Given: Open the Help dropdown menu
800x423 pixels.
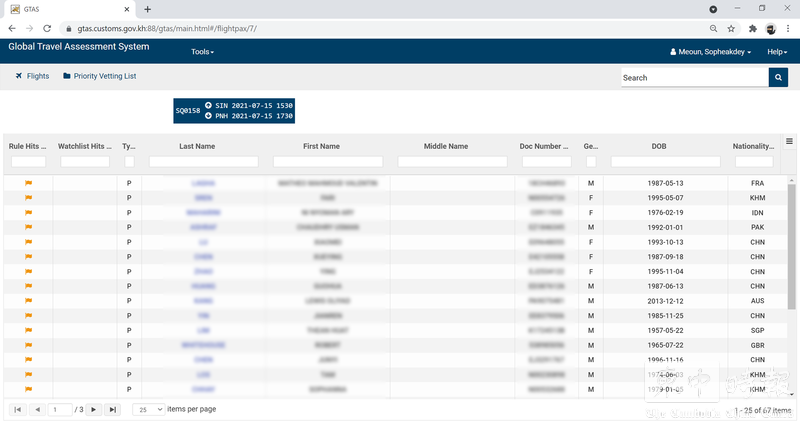Looking at the screenshot, I should [x=777, y=51].
